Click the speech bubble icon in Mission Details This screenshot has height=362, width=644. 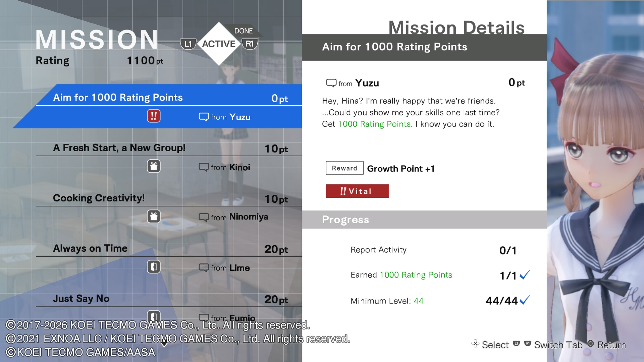click(x=331, y=83)
